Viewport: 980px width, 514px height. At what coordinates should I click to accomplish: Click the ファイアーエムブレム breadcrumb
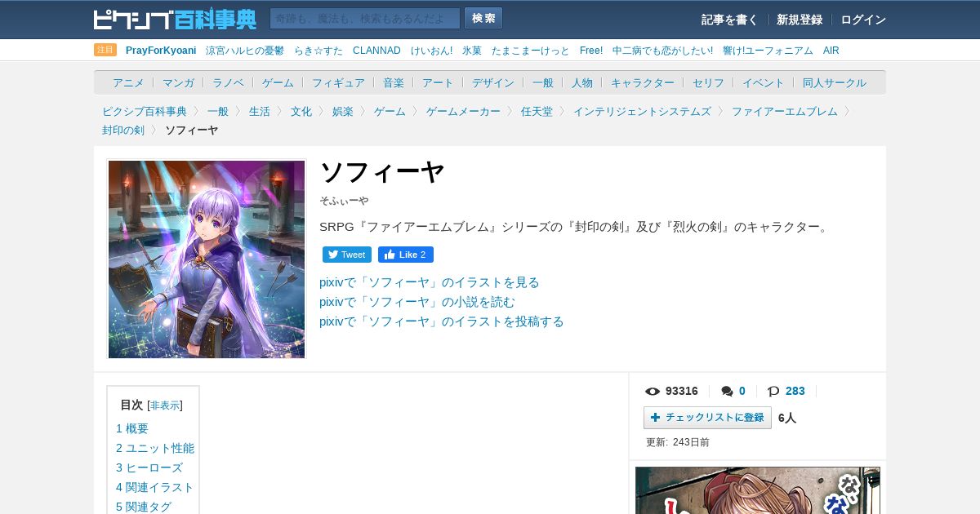pos(785,111)
